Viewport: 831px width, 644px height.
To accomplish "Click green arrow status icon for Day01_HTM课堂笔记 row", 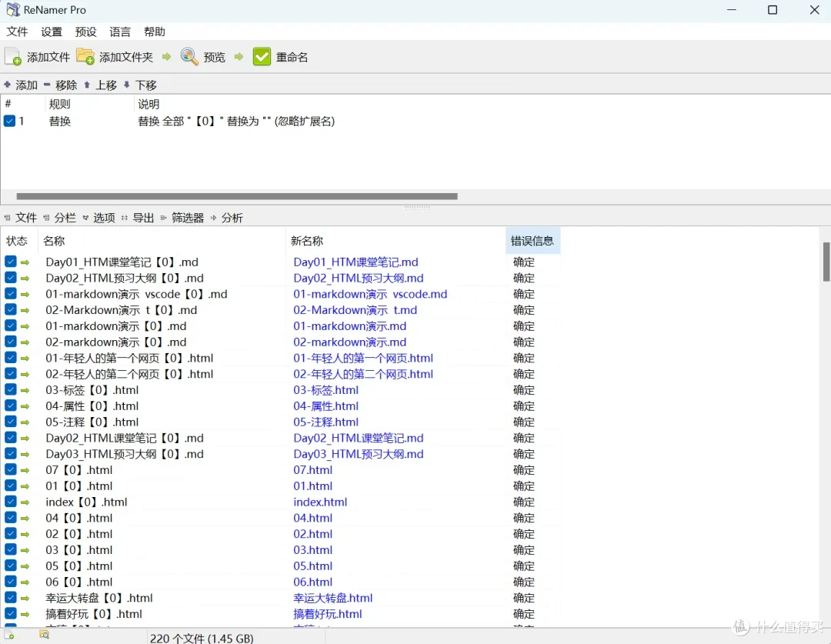I will pyautogui.click(x=25, y=262).
